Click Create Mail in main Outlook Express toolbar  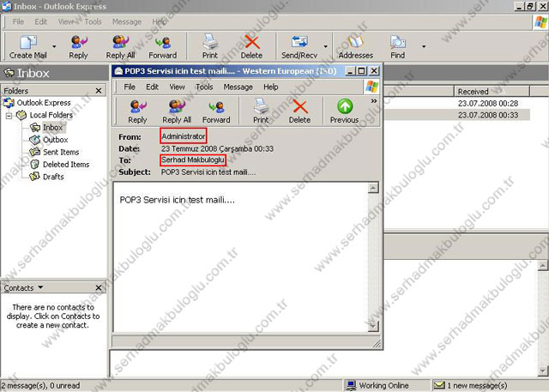pyautogui.click(x=28, y=47)
